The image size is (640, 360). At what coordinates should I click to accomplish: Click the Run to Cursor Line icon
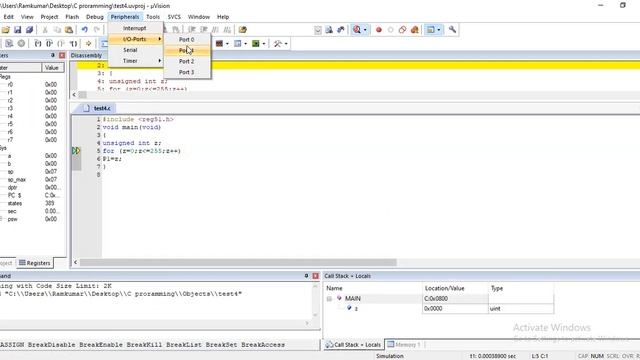coord(73,43)
